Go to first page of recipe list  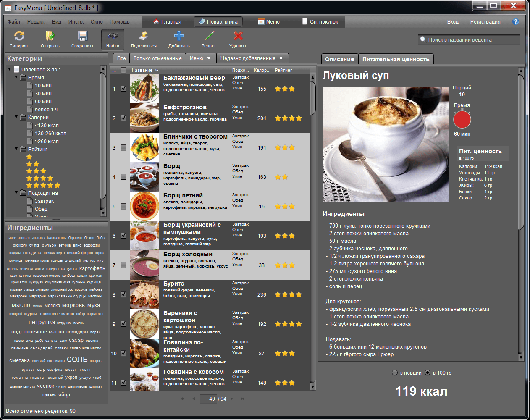[183, 399]
